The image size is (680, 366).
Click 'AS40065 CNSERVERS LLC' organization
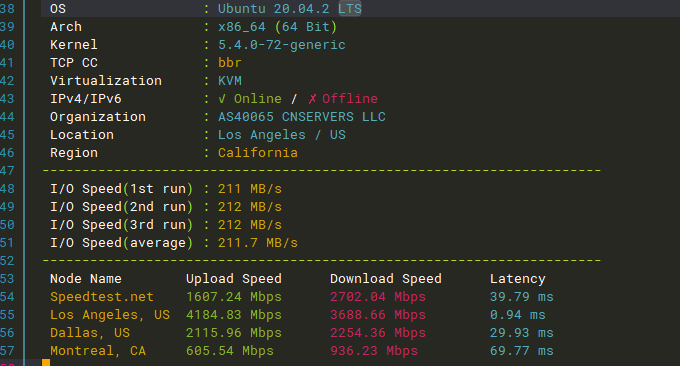[301, 117]
